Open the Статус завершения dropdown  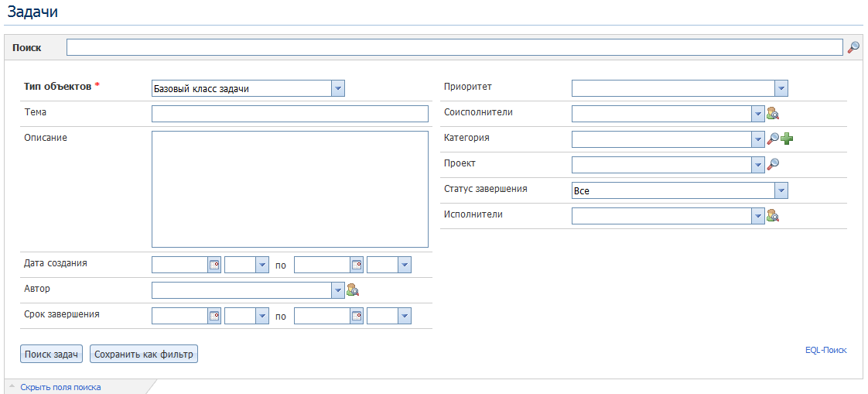coord(781,190)
